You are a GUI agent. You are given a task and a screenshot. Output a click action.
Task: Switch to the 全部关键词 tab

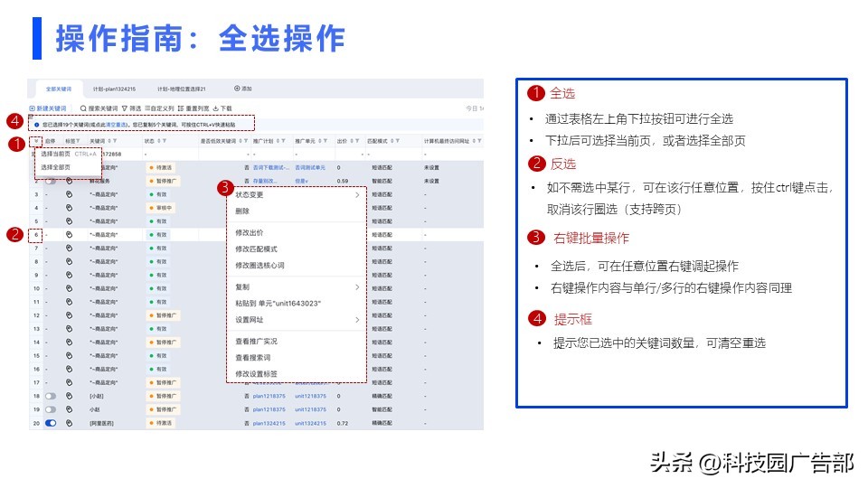click(x=59, y=89)
